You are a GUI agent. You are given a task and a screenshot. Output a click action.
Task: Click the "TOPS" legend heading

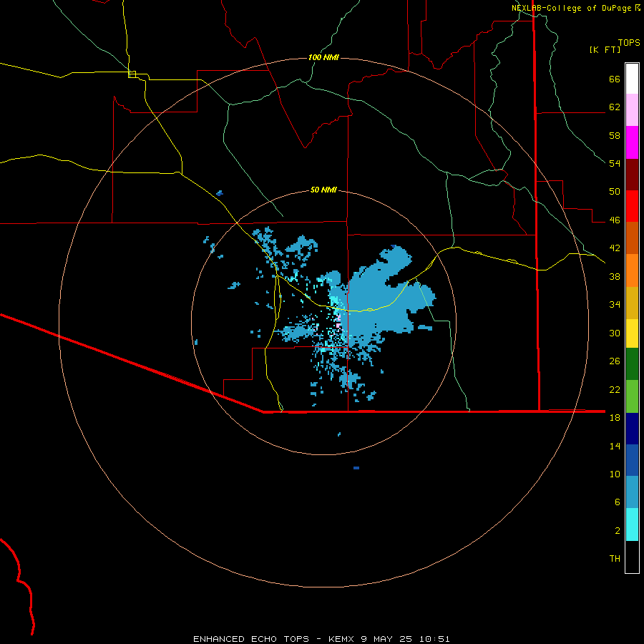(629, 42)
